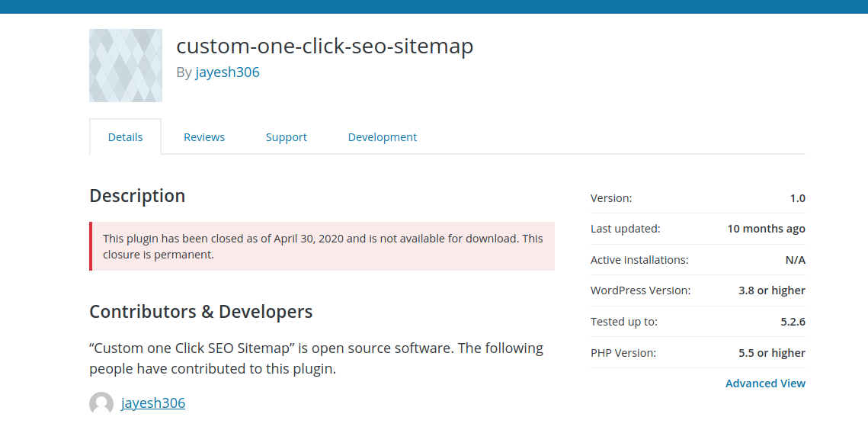The height and width of the screenshot is (446, 868).
Task: Click the Active installations label
Action: point(639,260)
